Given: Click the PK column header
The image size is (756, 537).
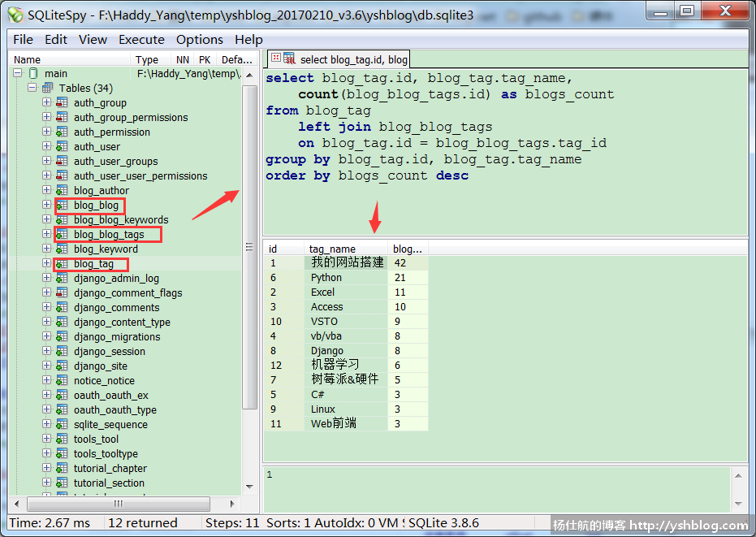Looking at the screenshot, I should coord(205,59).
